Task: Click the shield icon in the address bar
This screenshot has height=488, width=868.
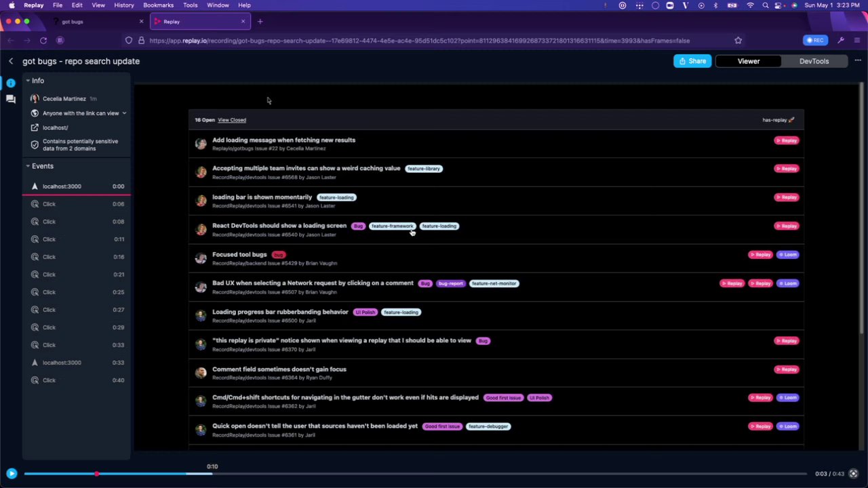Action: 129,41
